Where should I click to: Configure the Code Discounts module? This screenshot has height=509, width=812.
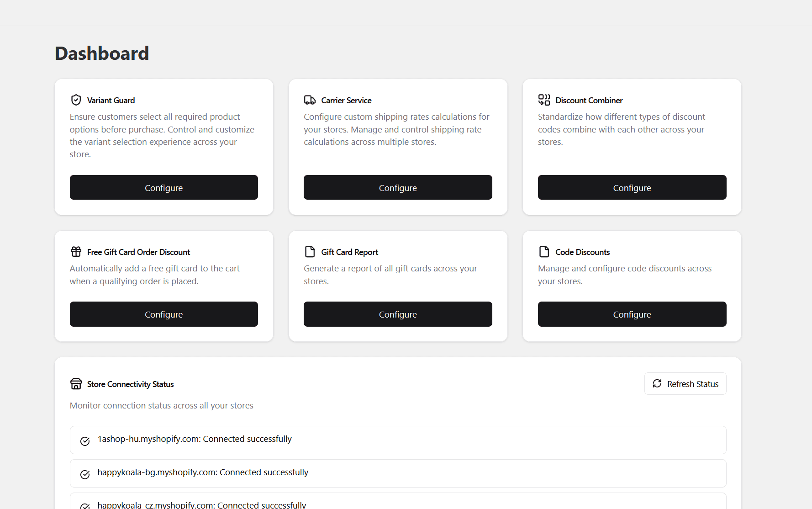[x=632, y=314]
